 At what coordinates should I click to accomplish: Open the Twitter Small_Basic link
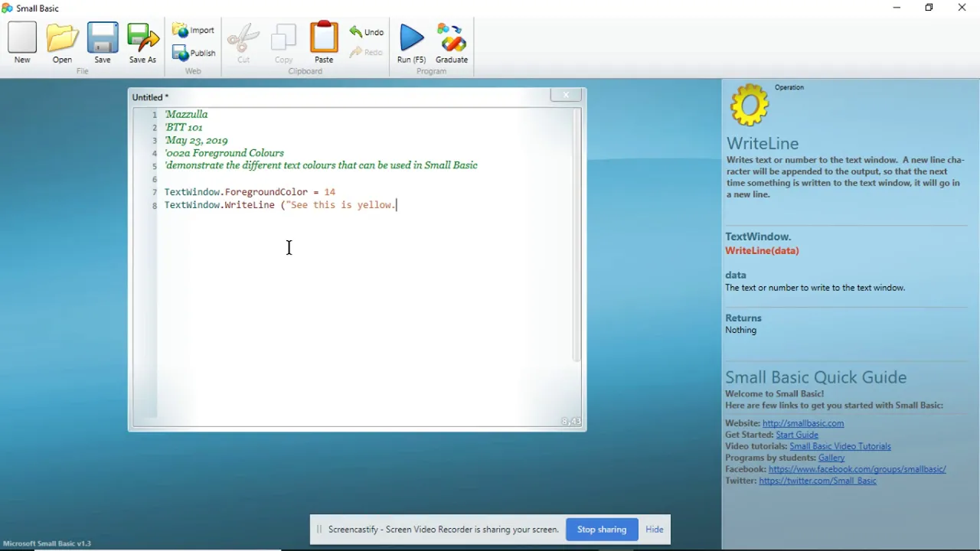coord(818,481)
